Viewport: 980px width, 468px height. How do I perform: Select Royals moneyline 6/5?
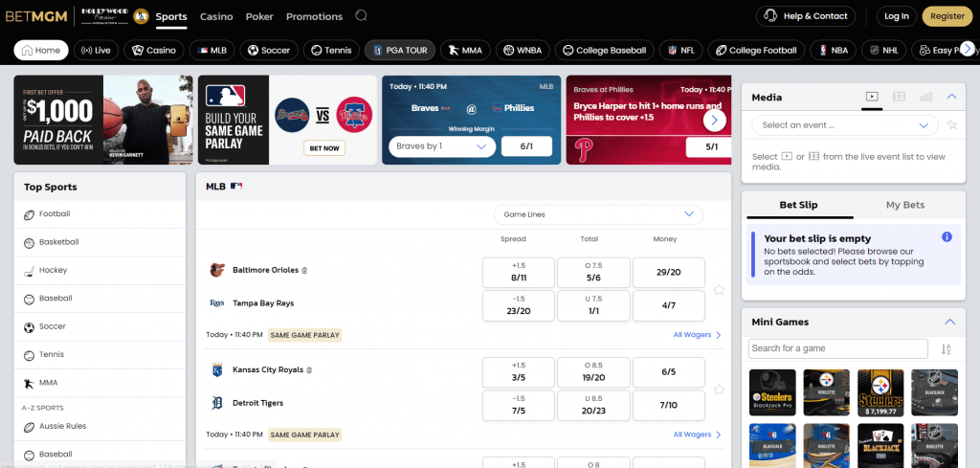coord(668,371)
